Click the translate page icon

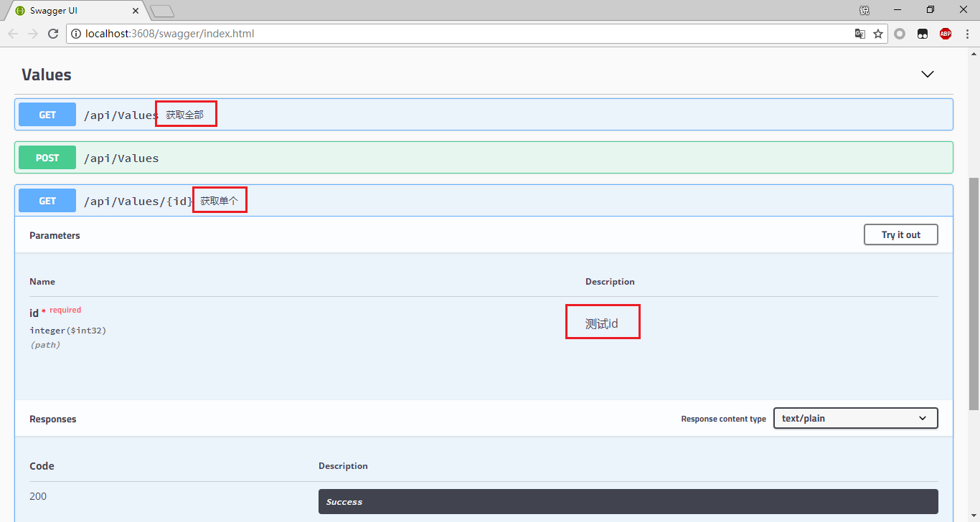click(x=860, y=34)
